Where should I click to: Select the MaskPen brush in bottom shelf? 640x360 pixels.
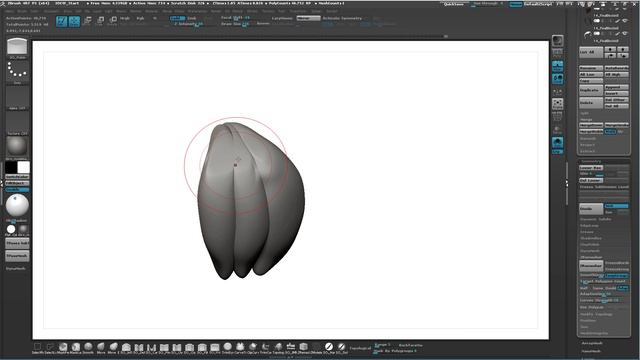[x=62, y=348]
